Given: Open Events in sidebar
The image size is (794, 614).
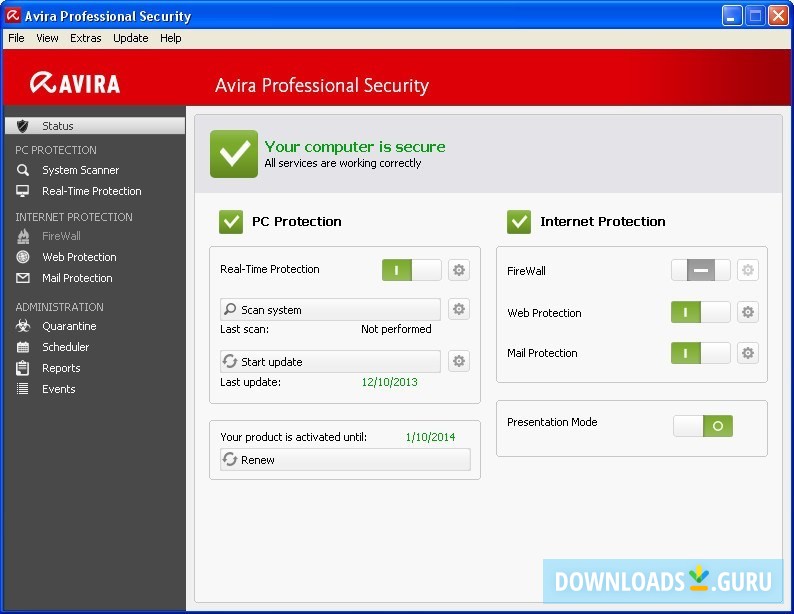Looking at the screenshot, I should coord(59,389).
